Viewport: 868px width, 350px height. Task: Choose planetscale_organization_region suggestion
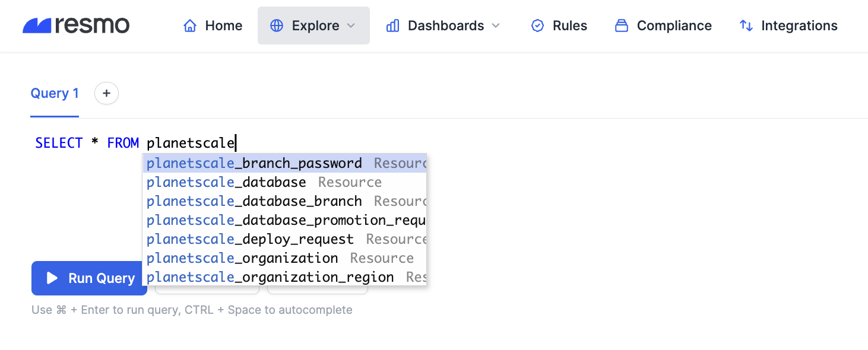(270, 277)
